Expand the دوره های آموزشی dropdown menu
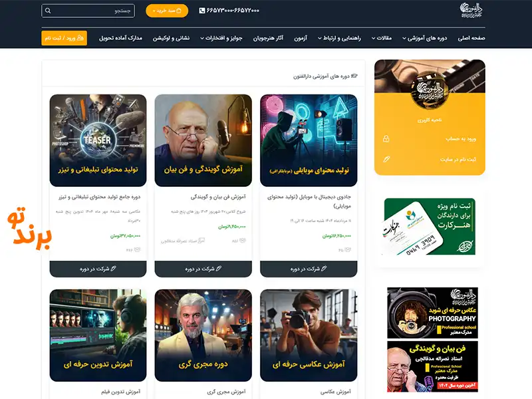This screenshot has width=532, height=399. [424, 38]
